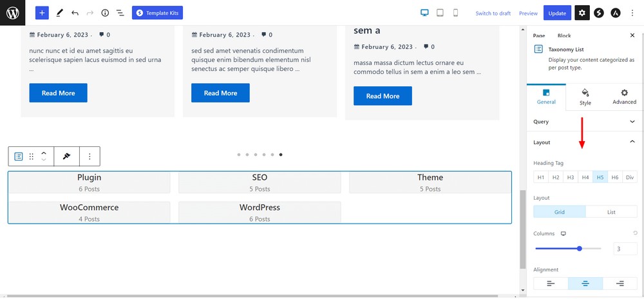Open the Advanced settings tab
The width and height of the screenshot is (644, 299).
click(x=624, y=97)
